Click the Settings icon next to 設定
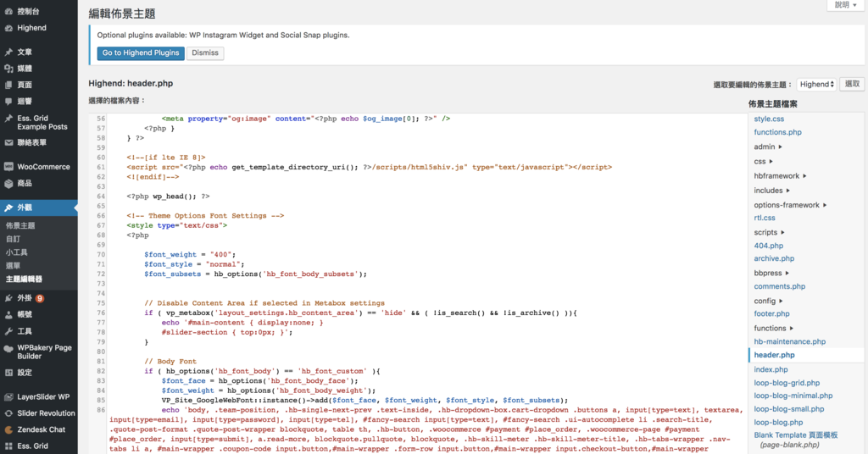Screen dimensions: 868x454 click(x=8, y=373)
